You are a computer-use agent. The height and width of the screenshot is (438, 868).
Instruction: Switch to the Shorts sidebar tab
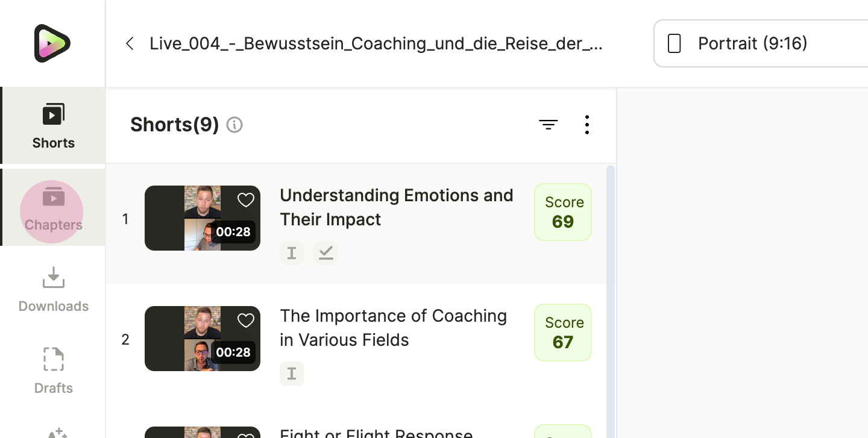click(53, 125)
